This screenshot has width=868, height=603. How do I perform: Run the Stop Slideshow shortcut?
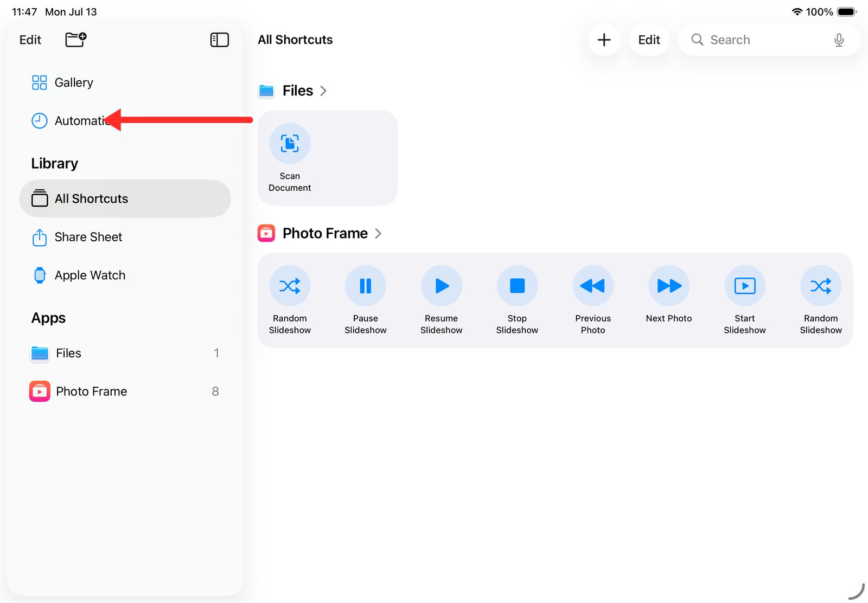(517, 300)
